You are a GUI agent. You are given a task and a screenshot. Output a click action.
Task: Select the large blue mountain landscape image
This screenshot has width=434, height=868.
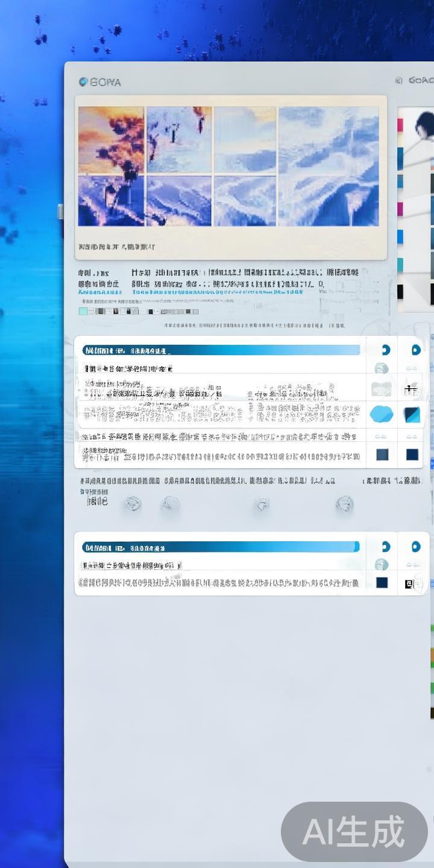(x=329, y=166)
